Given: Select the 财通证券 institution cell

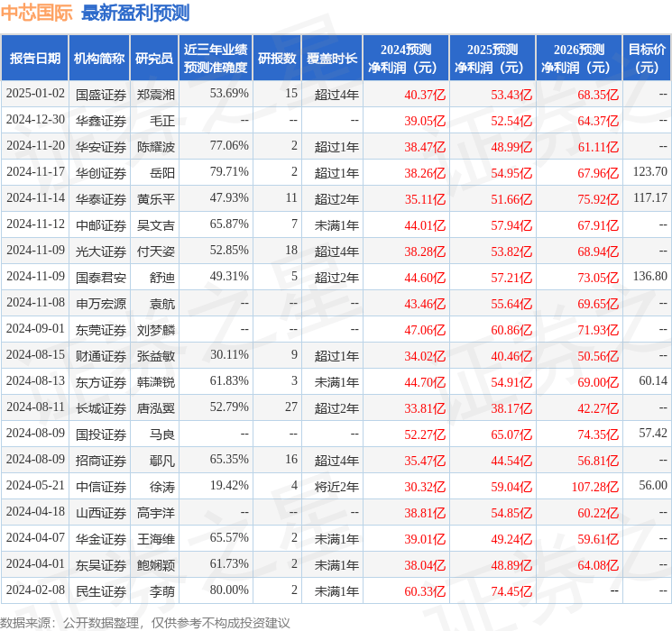Looking at the screenshot, I should (101, 355).
